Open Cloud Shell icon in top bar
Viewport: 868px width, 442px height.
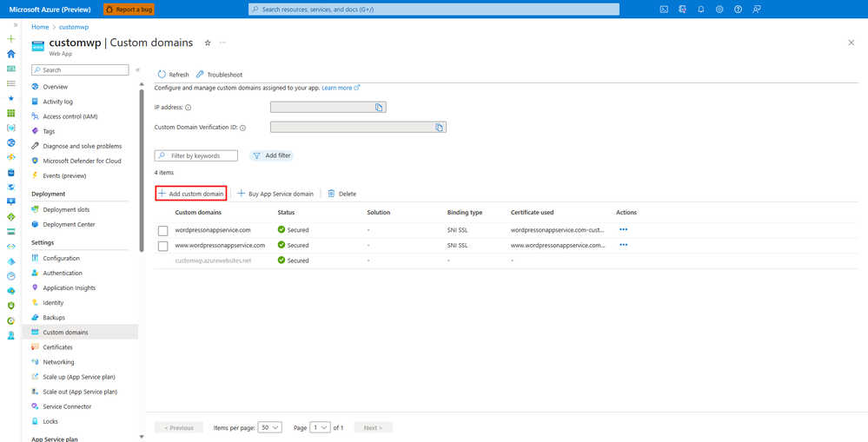click(664, 10)
